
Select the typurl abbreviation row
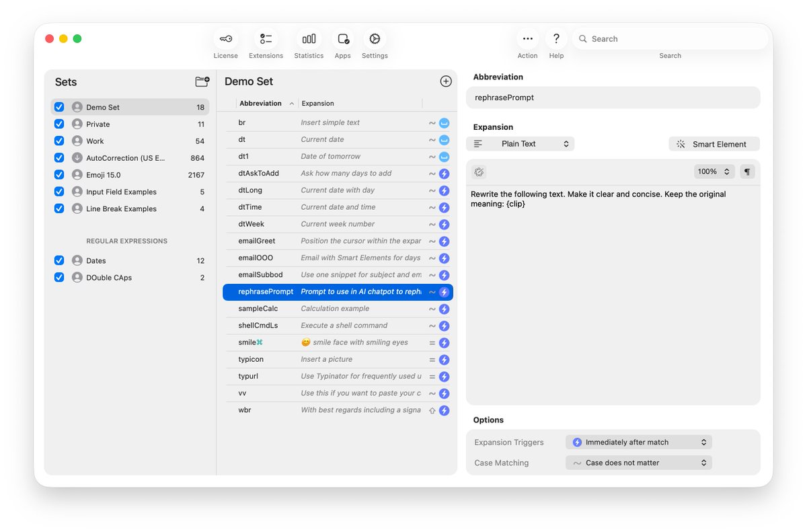point(338,377)
